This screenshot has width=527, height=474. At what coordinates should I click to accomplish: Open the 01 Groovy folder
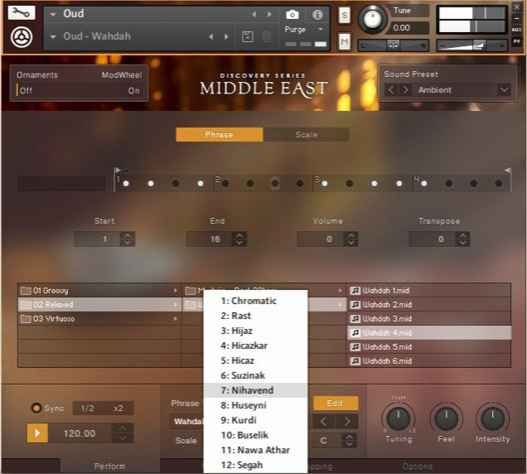(99, 290)
